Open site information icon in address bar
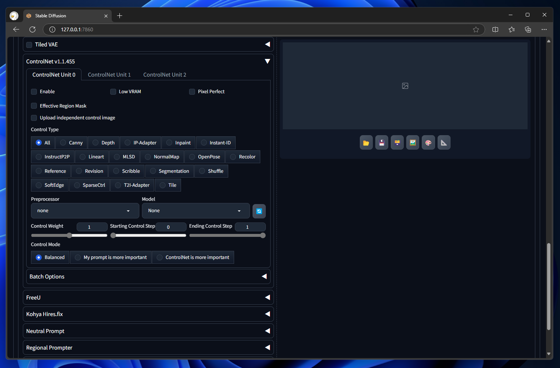The image size is (560, 368). click(x=52, y=30)
